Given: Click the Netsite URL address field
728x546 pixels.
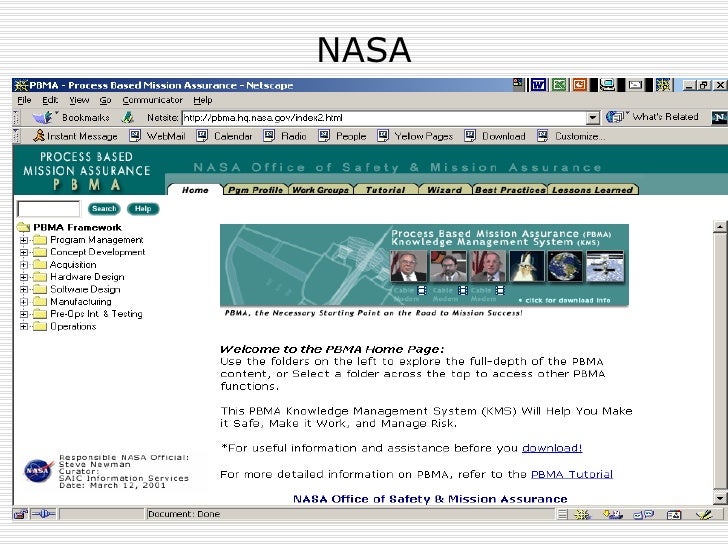Looking at the screenshot, I should (384, 117).
